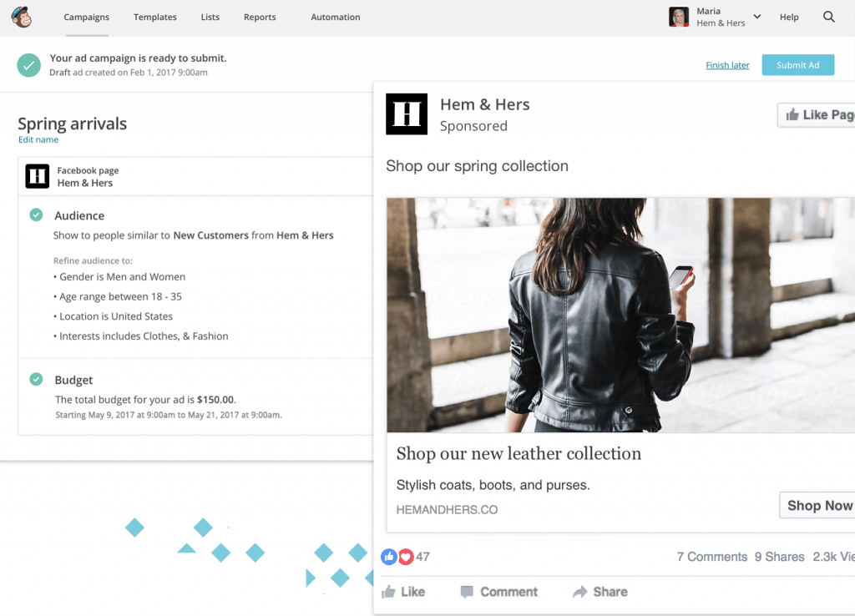Click the Finish later link
Image resolution: width=855 pixels, height=616 pixels.
click(x=727, y=65)
